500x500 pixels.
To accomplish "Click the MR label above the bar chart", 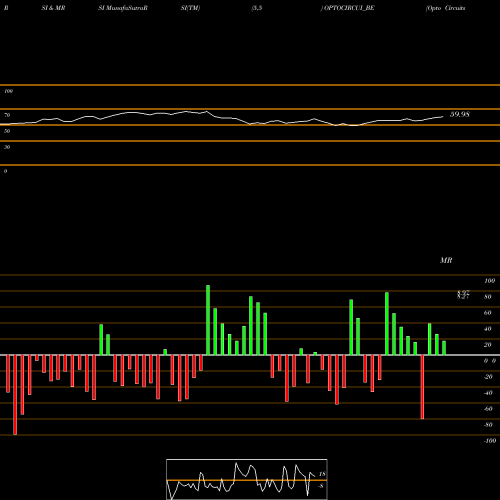I will (x=446, y=260).
